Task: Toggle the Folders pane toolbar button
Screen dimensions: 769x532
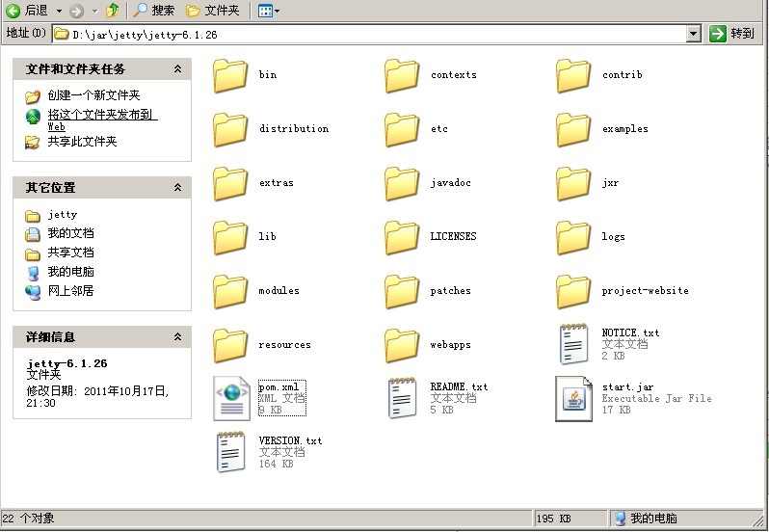Action: 212,11
